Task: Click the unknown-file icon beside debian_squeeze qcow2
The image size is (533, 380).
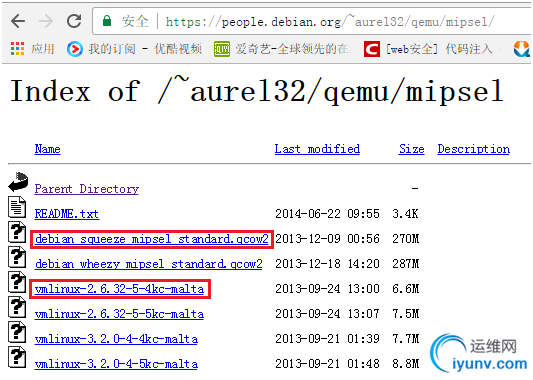Action: [17, 232]
